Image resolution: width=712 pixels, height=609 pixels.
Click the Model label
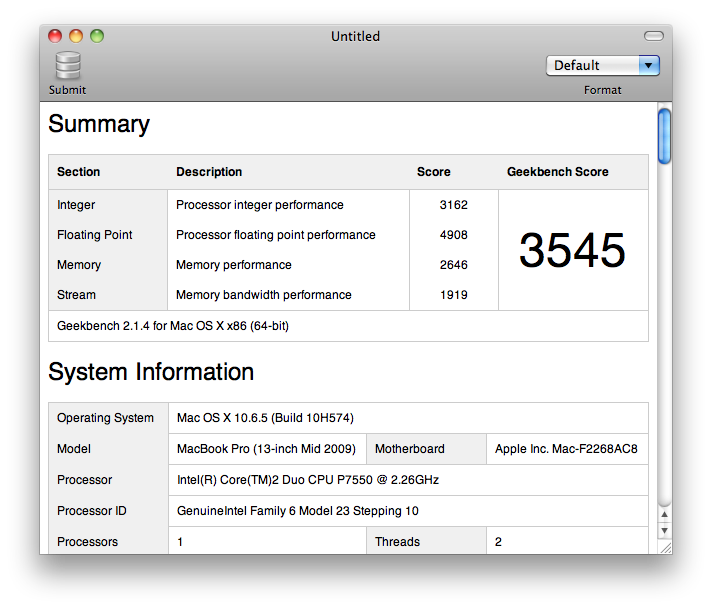pyautogui.click(x=74, y=449)
